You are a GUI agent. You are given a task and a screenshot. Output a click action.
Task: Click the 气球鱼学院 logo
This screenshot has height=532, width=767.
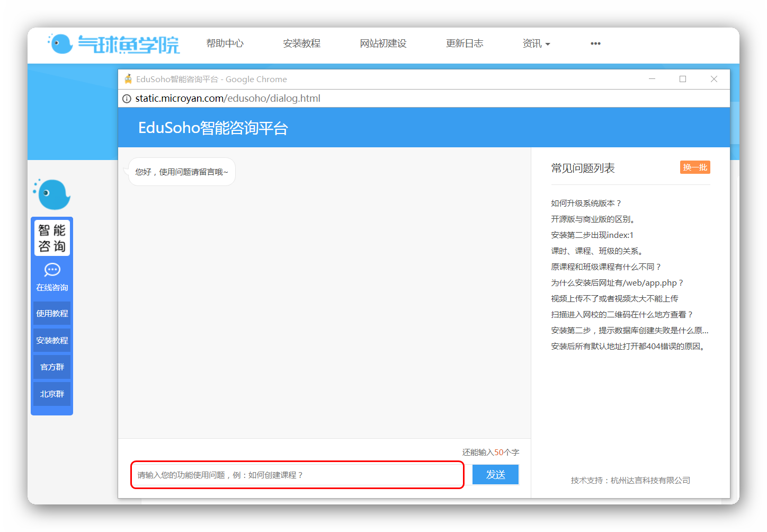114,44
